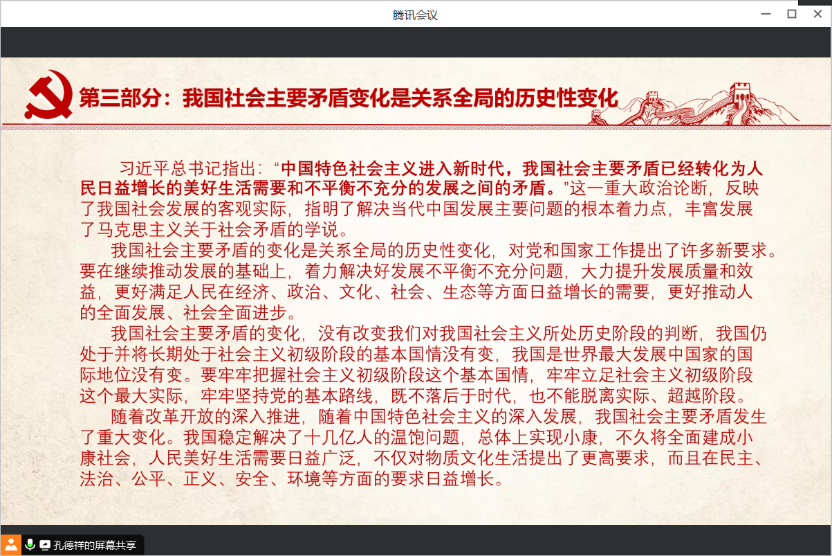Click the 腾讯会议 window title text
This screenshot has width=832, height=556.
click(415, 14)
